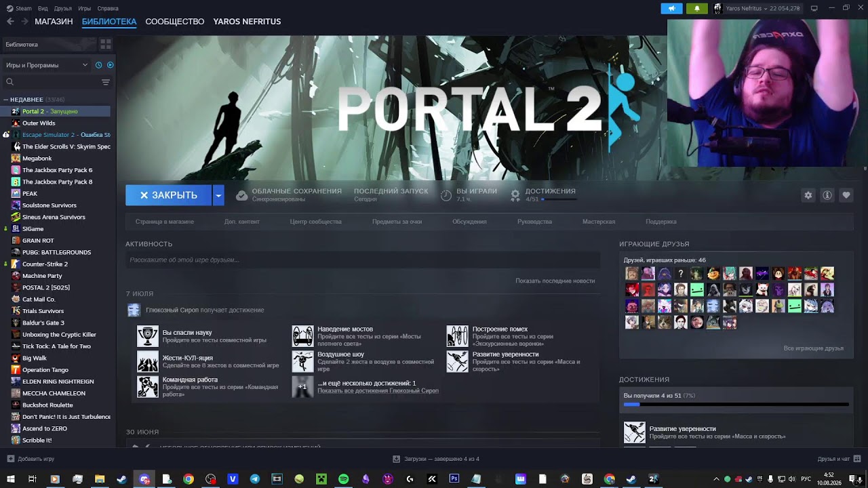Screen dimensions: 868x488
Task: Open the "Мастерская" workshop link
Action: pos(599,222)
